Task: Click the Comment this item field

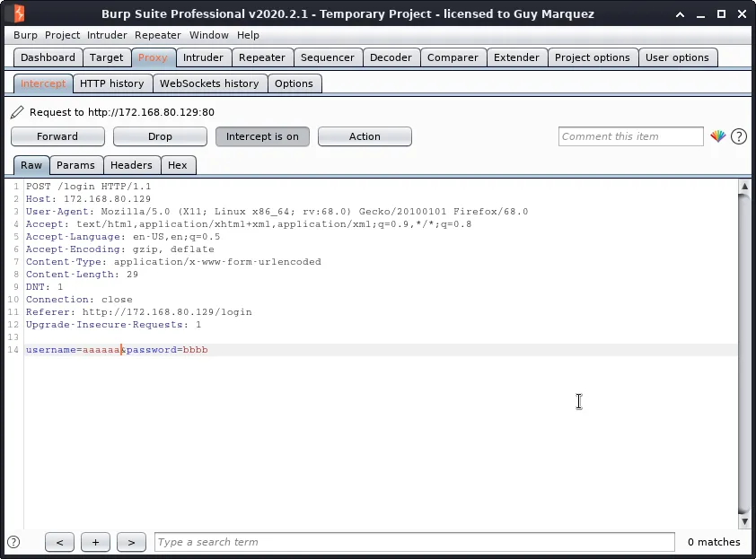Action: [x=630, y=136]
